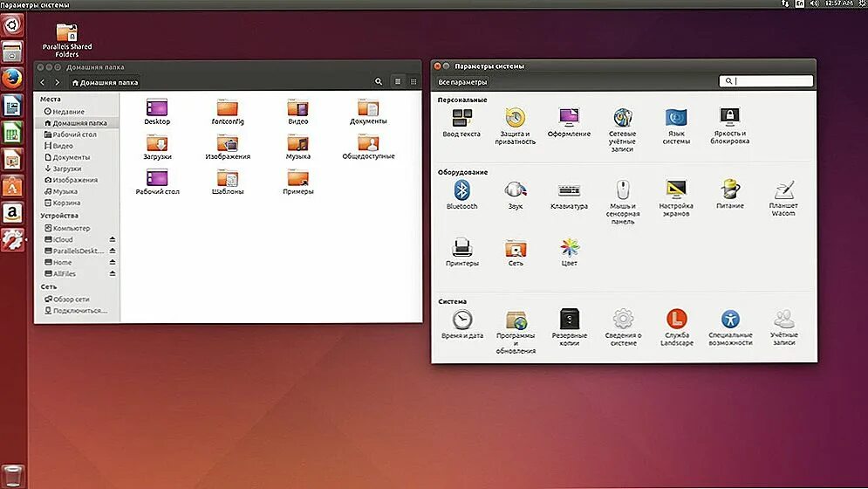Switch file manager to grid view
Screen dimensions: 868x489
pos(413,81)
